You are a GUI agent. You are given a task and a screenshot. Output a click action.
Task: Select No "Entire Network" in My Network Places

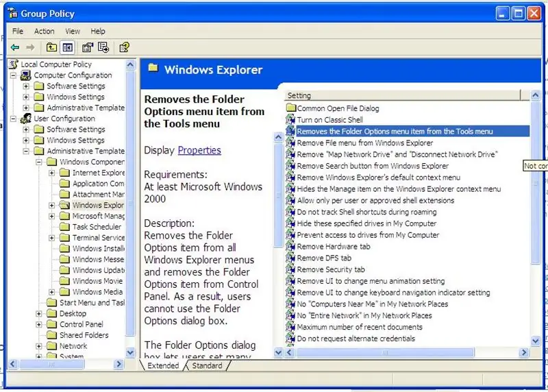pyautogui.click(x=364, y=315)
